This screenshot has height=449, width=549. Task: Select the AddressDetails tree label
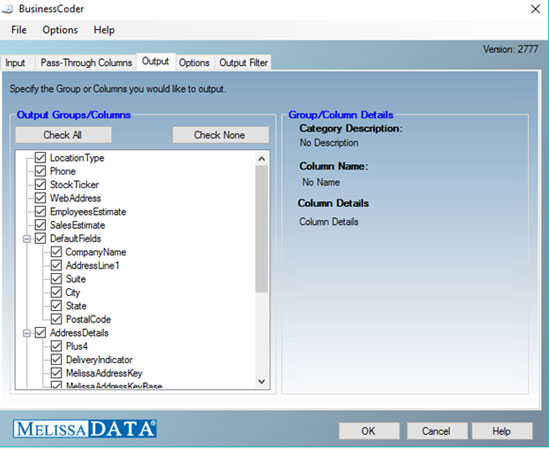(x=79, y=333)
